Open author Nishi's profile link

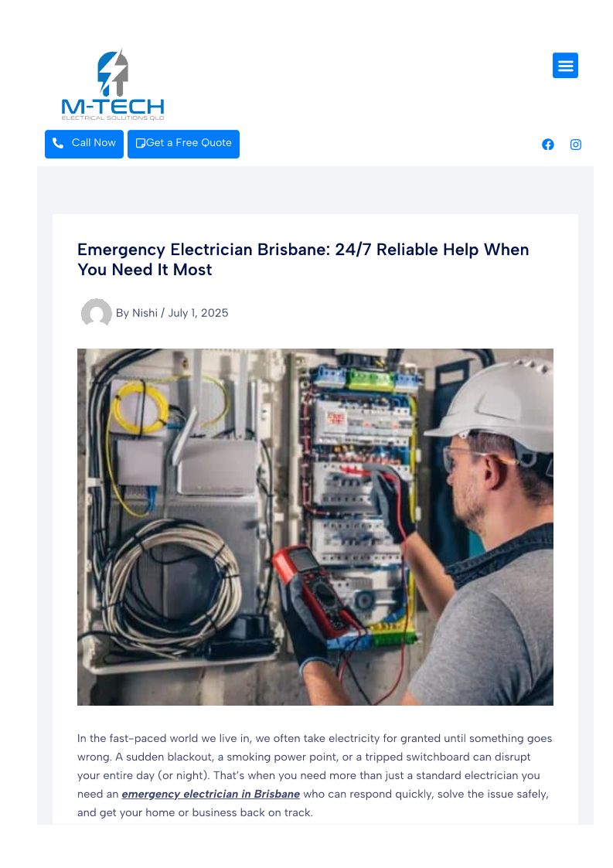(x=145, y=313)
